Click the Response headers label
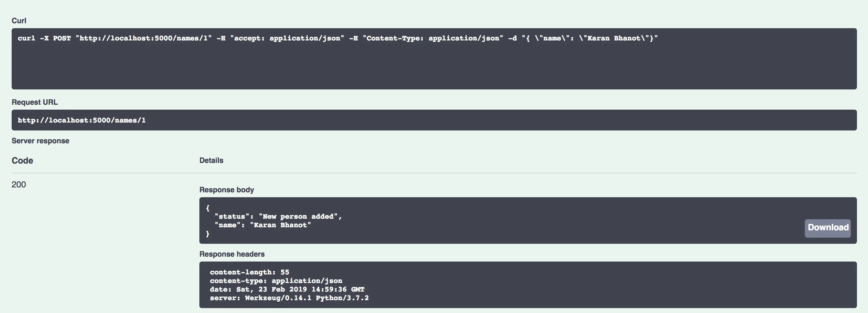Viewport: 868px width, 313px height. [x=232, y=254]
